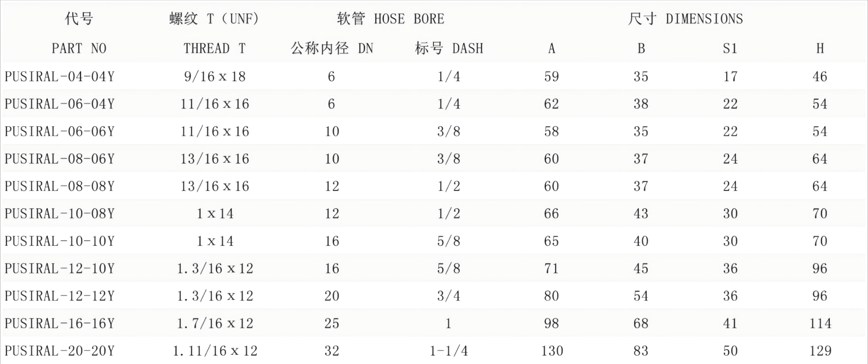Select the 1.7/16 x 12 thread cell
Image resolution: width=868 pixels, height=364 pixels.
(x=215, y=324)
